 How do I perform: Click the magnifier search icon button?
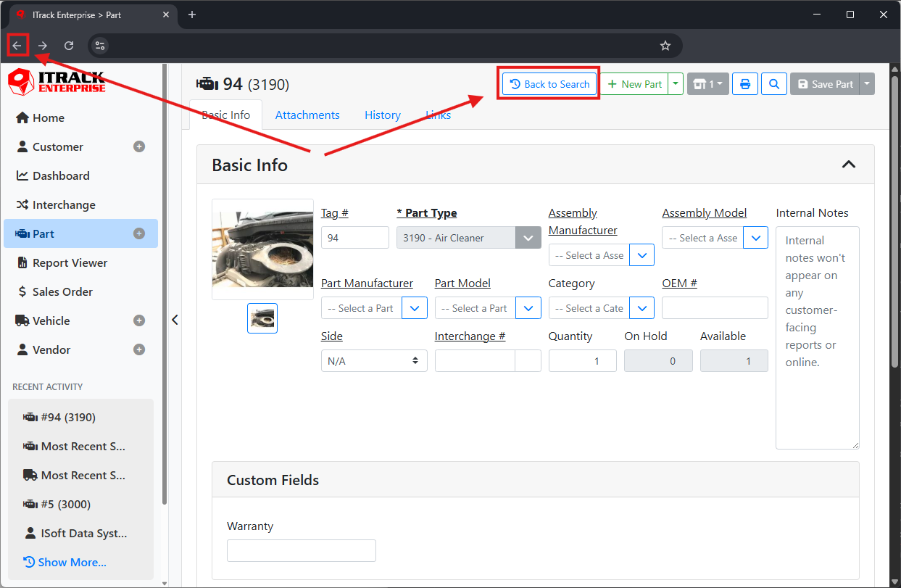[774, 84]
